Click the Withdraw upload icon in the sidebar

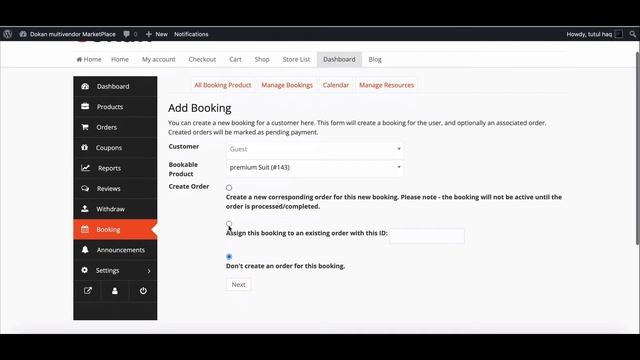pyautogui.click(x=85, y=209)
